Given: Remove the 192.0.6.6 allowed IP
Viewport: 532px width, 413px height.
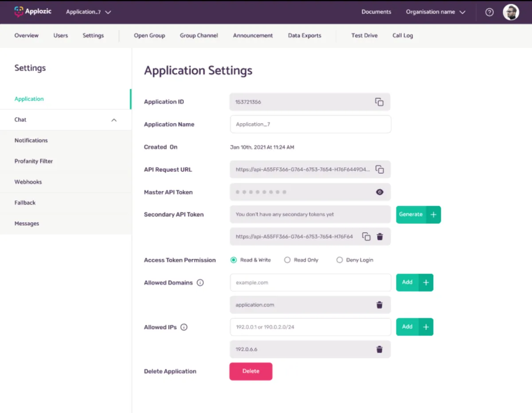Looking at the screenshot, I should [x=379, y=349].
